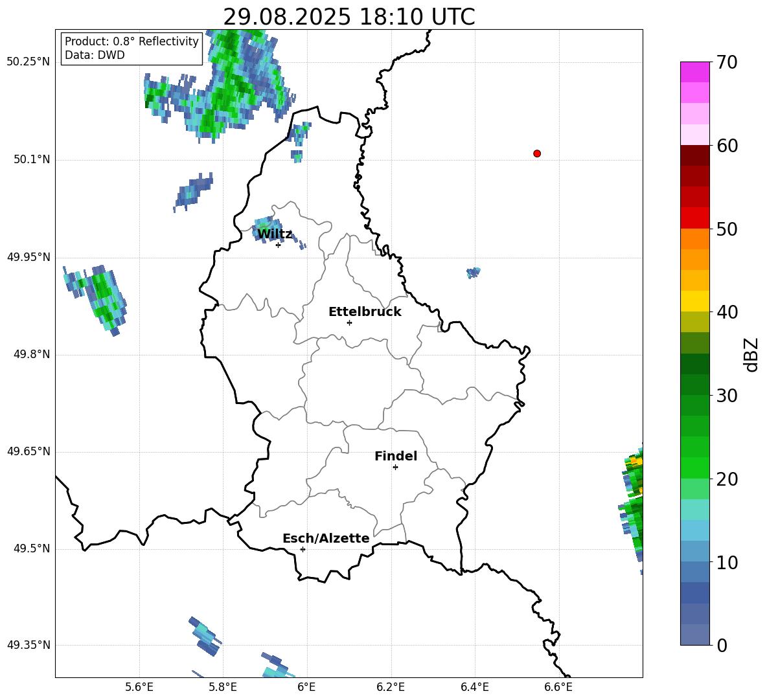Image resolution: width=767 pixels, height=700 pixels.
Task: Click the small radar echo over Wiltz
Action: pos(269,229)
